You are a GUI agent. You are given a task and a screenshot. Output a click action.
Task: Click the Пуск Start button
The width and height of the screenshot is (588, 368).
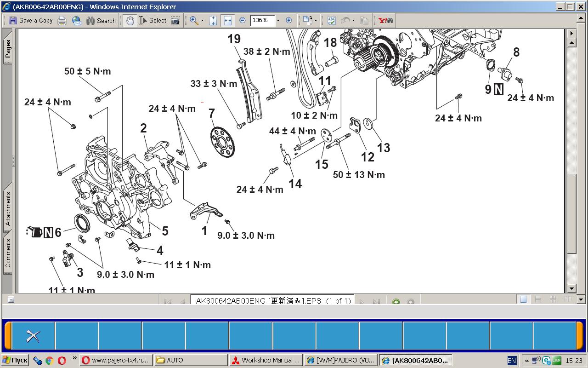[15, 360]
